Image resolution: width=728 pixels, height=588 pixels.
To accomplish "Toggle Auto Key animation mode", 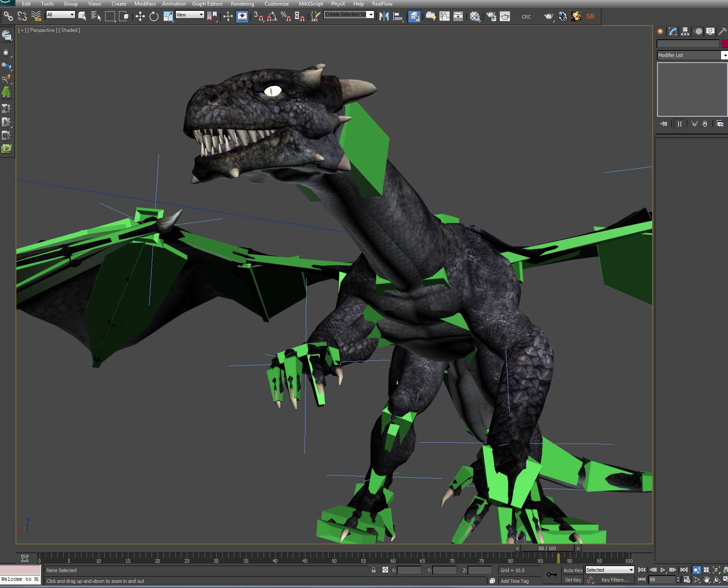I will [x=572, y=570].
